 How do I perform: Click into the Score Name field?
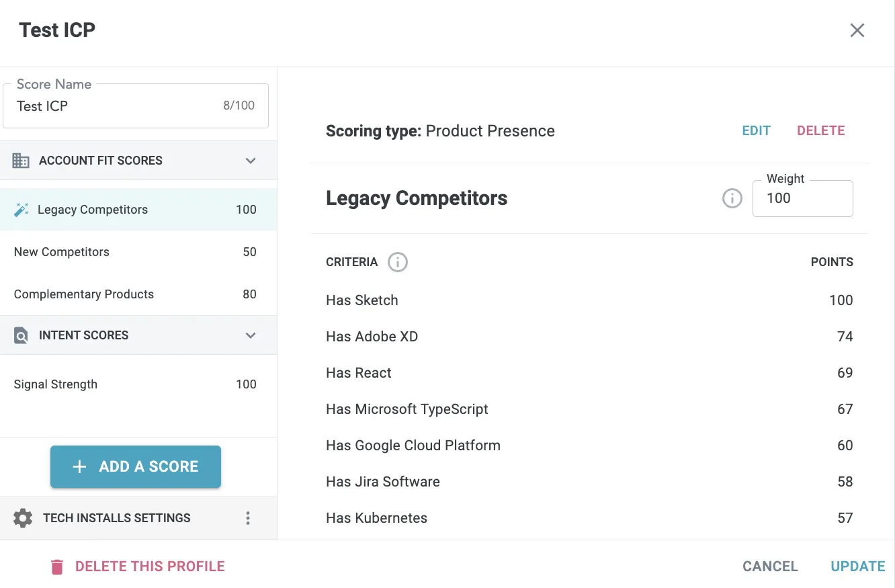point(136,106)
